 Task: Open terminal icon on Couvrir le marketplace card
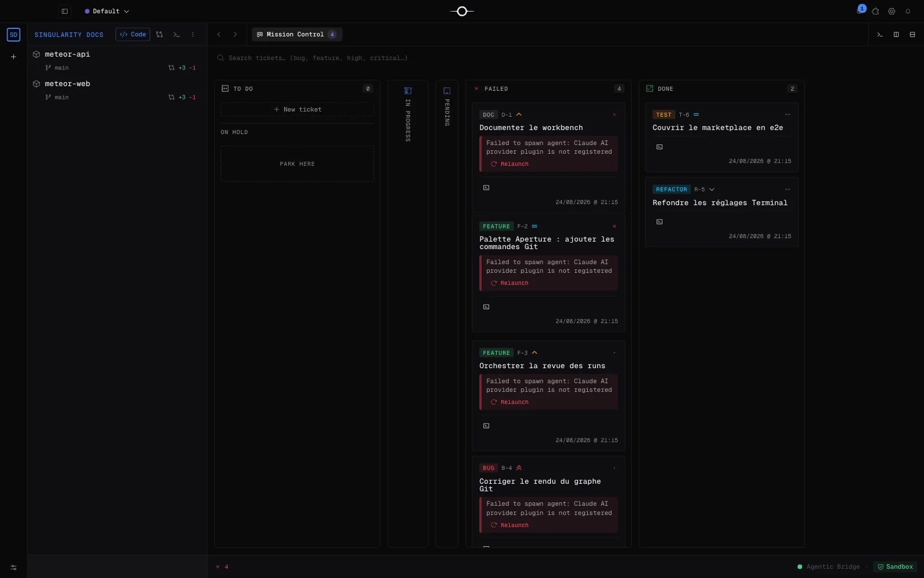(660, 147)
